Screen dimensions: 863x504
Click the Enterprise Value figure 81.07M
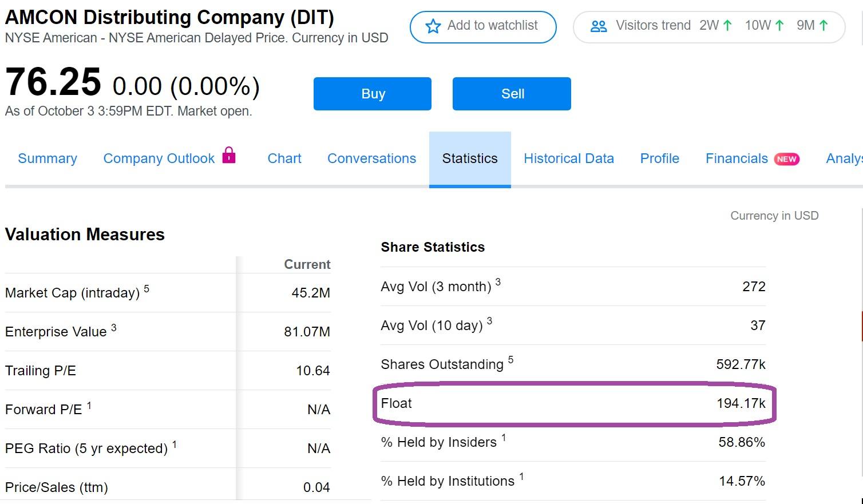(307, 332)
